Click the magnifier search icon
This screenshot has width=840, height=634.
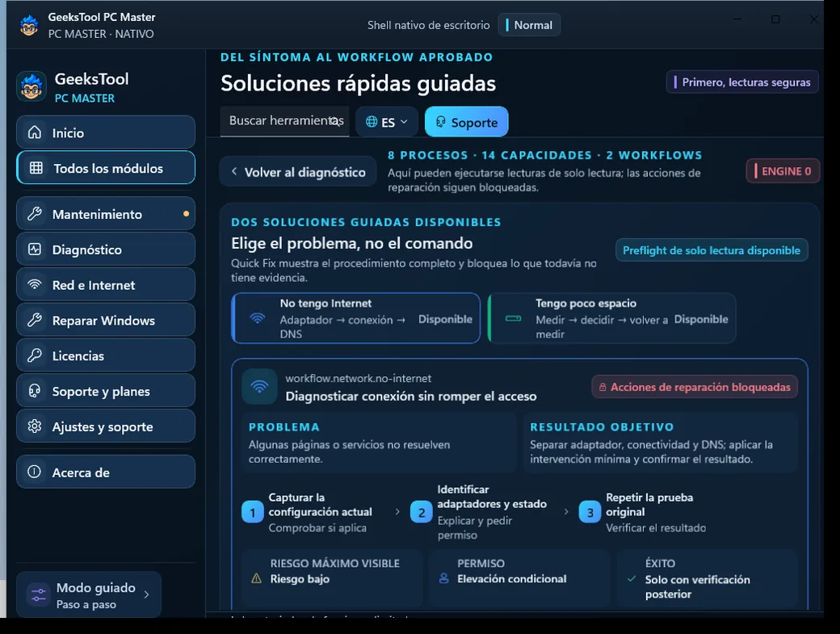coord(335,122)
